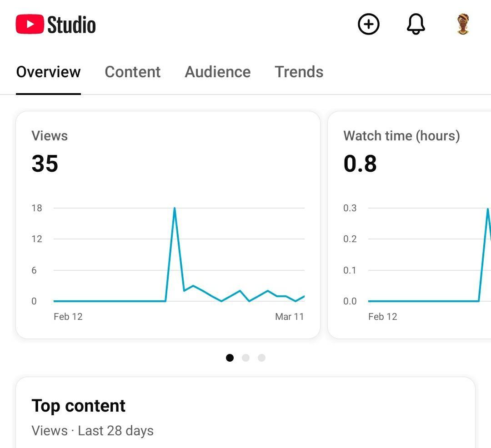This screenshot has width=491, height=448.
Task: Switch to the Trends tab
Action: pos(299,72)
